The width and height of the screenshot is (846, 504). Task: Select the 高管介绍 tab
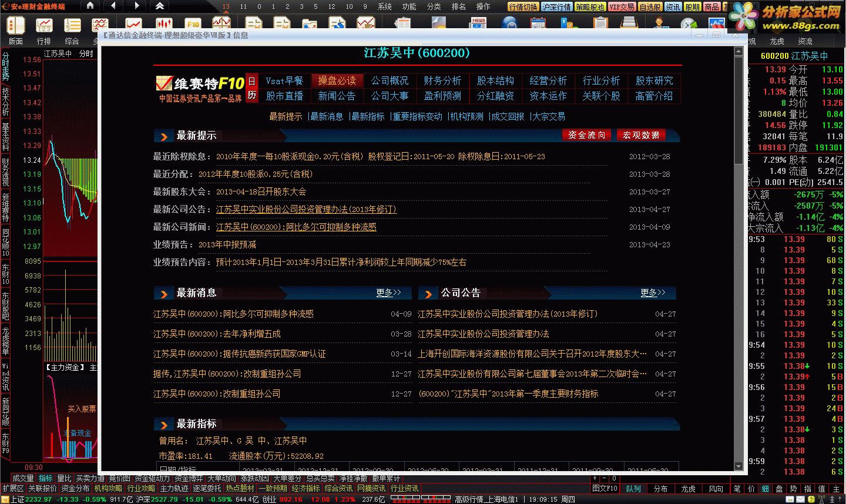(654, 96)
